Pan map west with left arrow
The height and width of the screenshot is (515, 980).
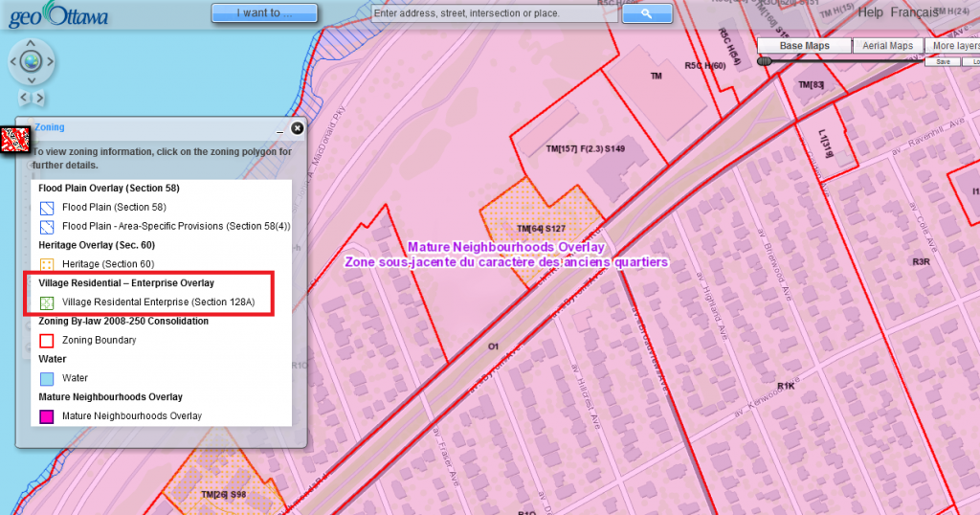click(13, 62)
